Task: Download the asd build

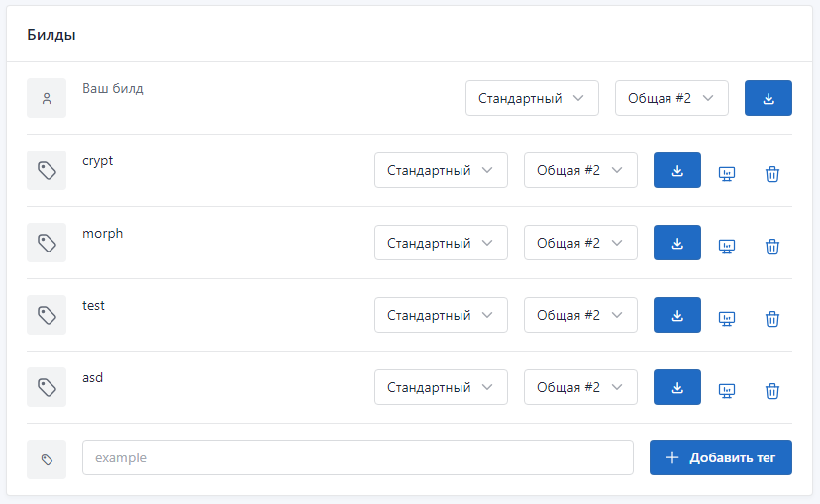Action: tap(677, 387)
